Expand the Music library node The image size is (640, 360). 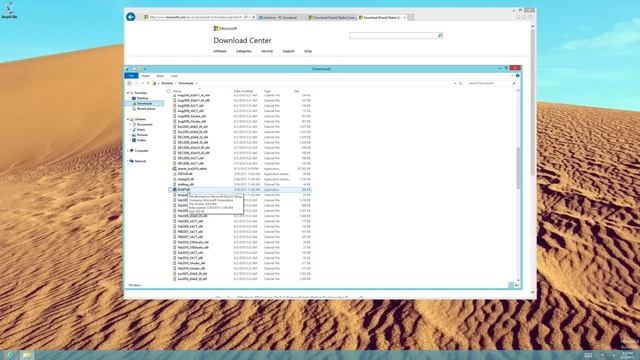(131, 130)
